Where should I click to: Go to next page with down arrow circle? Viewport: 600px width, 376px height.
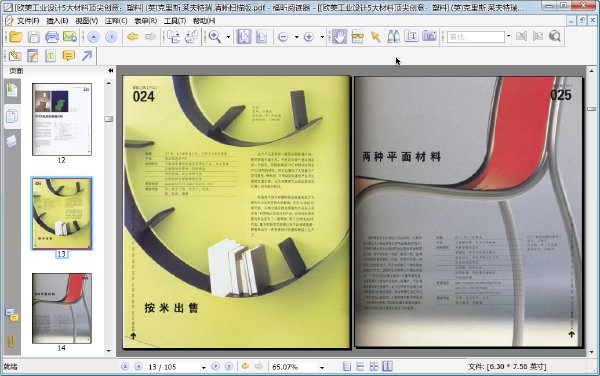111,37
